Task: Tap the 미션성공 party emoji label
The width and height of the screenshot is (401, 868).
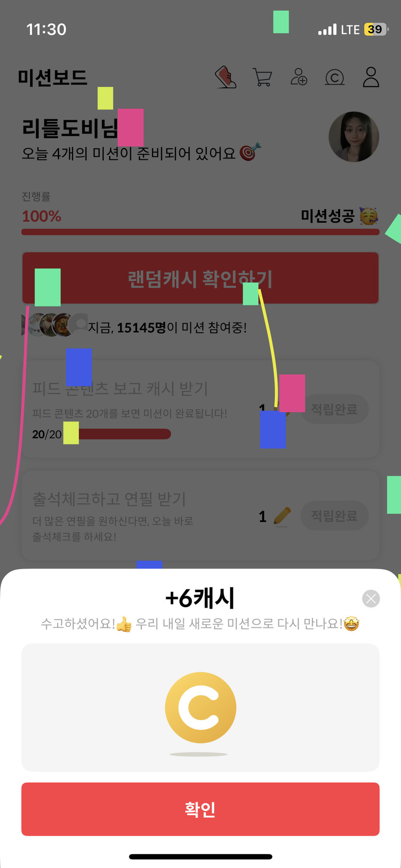Action: pos(339,216)
